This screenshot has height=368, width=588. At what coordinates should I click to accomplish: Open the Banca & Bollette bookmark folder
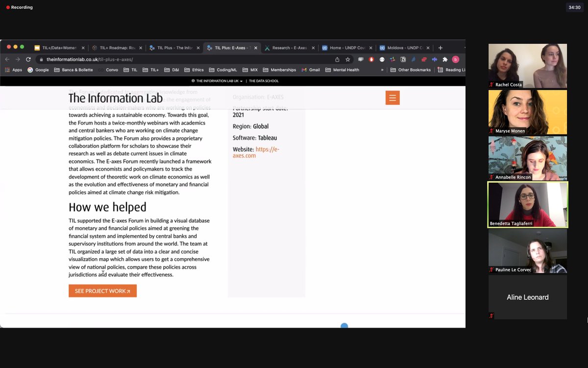[73, 70]
